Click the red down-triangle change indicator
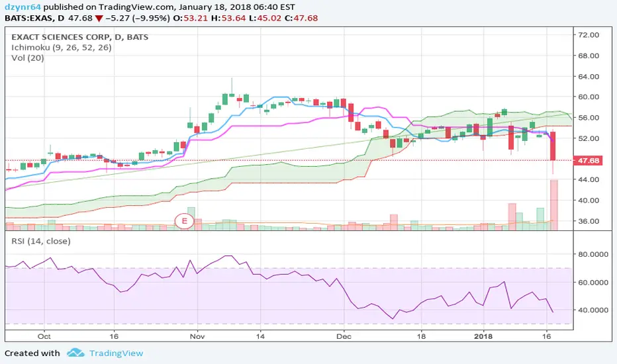617x364 pixels. 99,19
